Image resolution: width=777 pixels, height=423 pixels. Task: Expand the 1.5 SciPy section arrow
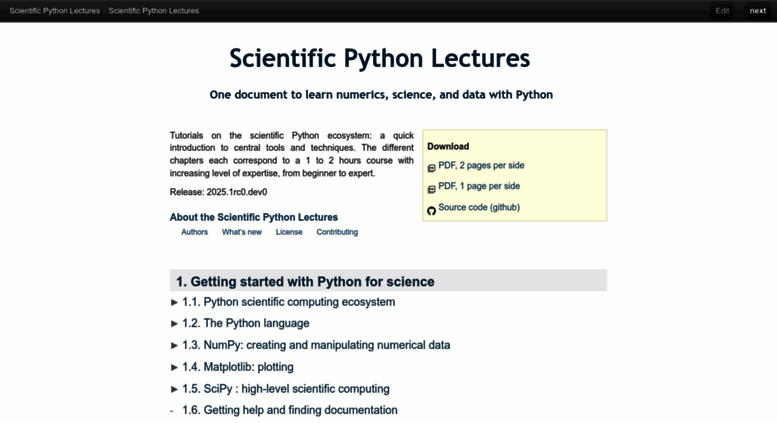point(174,389)
